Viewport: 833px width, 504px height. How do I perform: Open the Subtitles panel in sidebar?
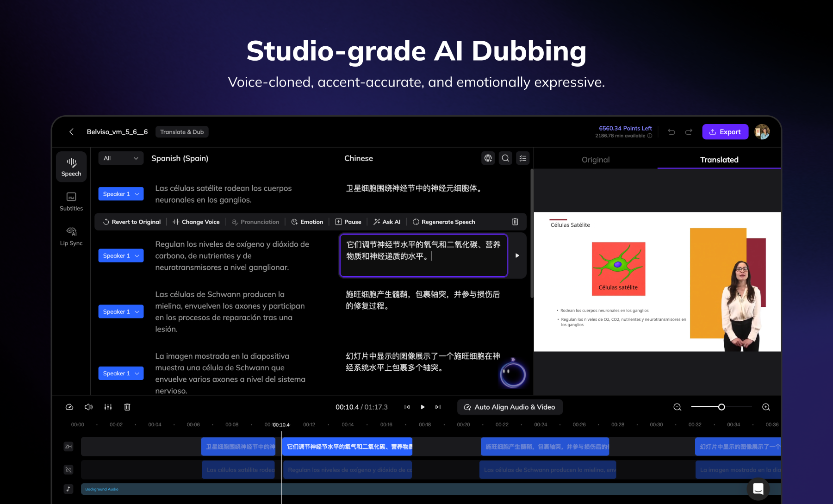[71, 202]
